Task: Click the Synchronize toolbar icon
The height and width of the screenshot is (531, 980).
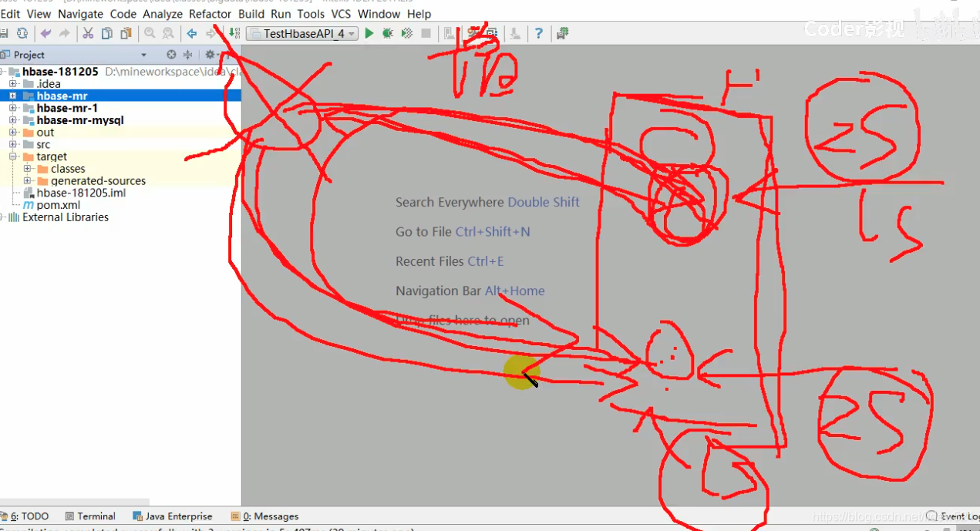Action: [22, 33]
